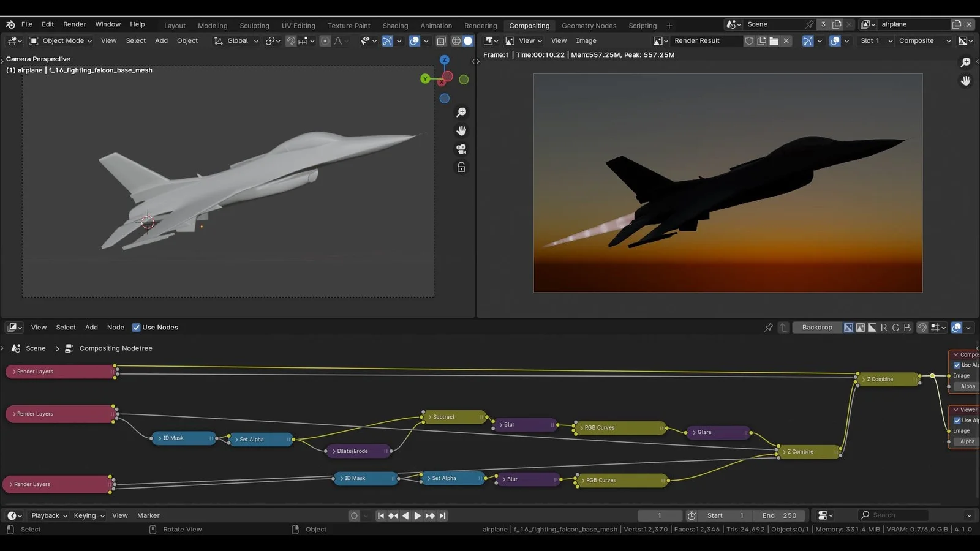Open the Slot 1 dropdown
The height and width of the screenshot is (551, 980).
(x=876, y=41)
